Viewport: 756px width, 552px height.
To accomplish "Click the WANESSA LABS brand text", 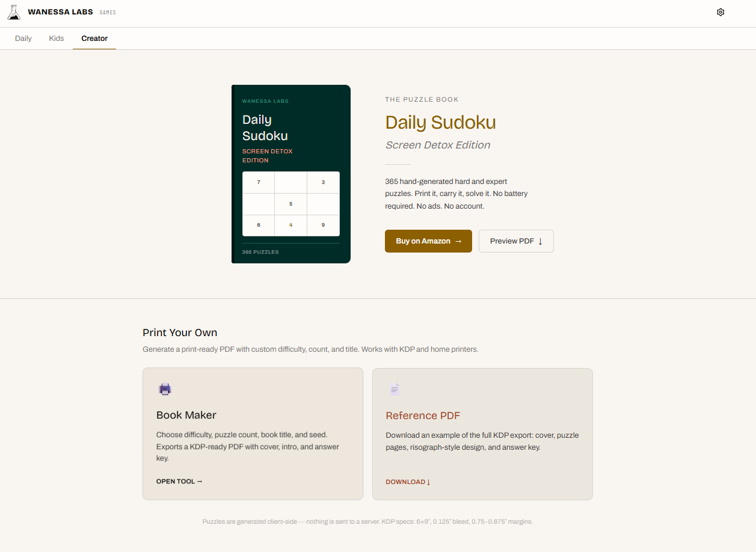I will tap(60, 12).
